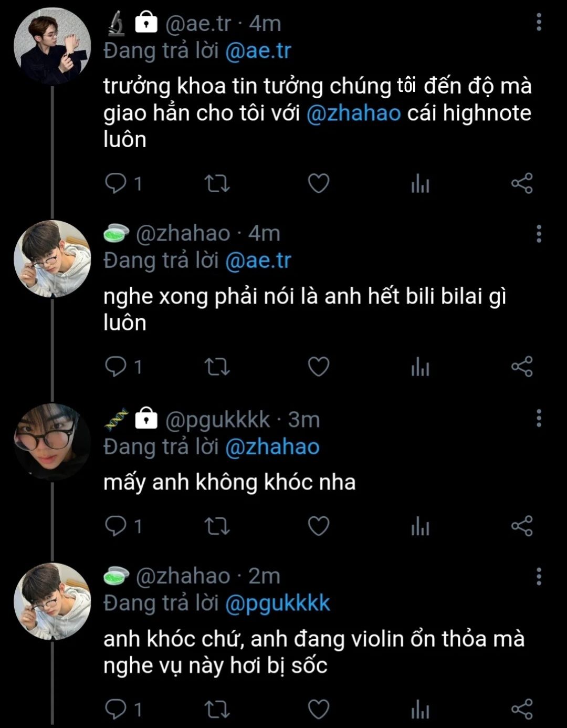
Task: Retweet the @pgukkkk tweet
Action: tap(217, 526)
